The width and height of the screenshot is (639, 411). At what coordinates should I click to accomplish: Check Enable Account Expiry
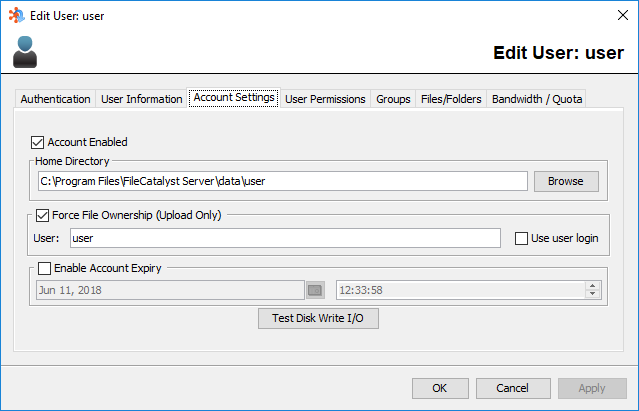tap(44, 268)
